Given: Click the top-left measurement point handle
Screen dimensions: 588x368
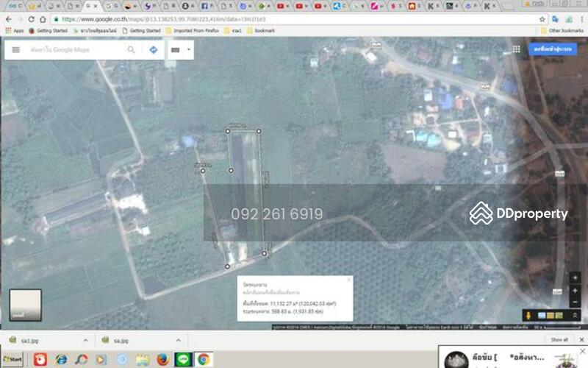Looking at the screenshot, I should coord(228,131).
